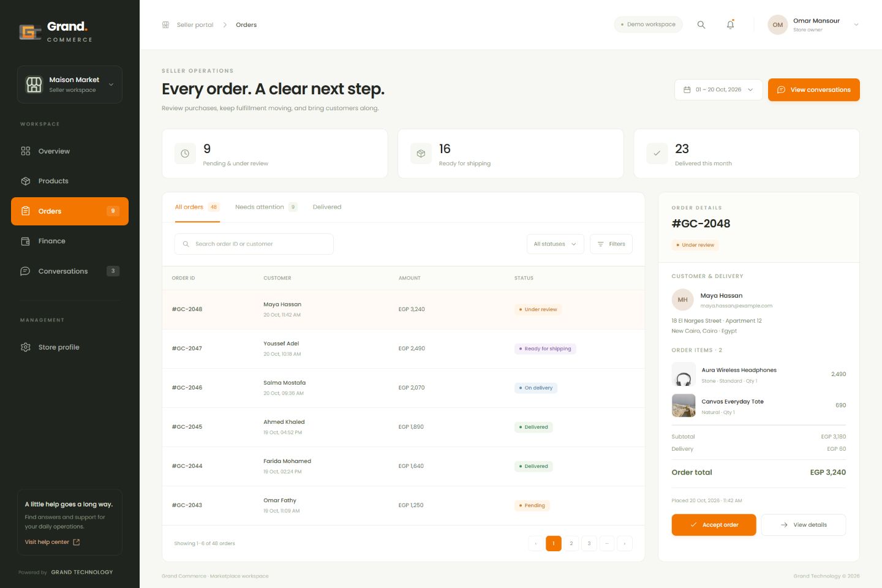Viewport: 882px width, 588px height.
Task: Click the Under review badge in order details
Action: [695, 245]
